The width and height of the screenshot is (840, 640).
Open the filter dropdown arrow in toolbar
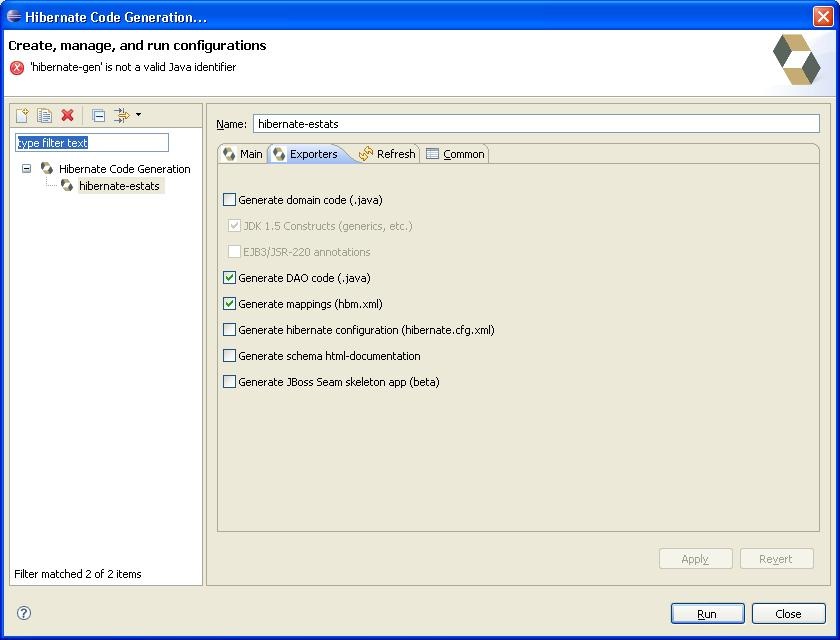pos(138,116)
